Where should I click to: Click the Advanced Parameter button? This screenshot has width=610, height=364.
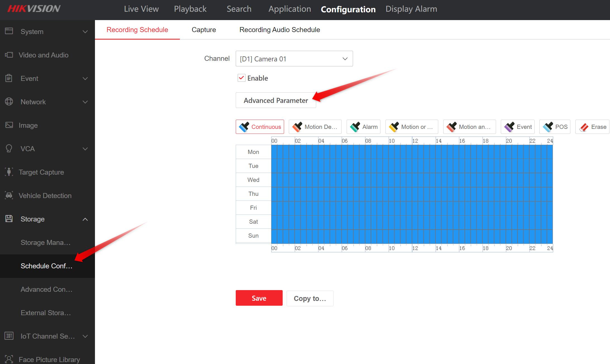click(276, 100)
